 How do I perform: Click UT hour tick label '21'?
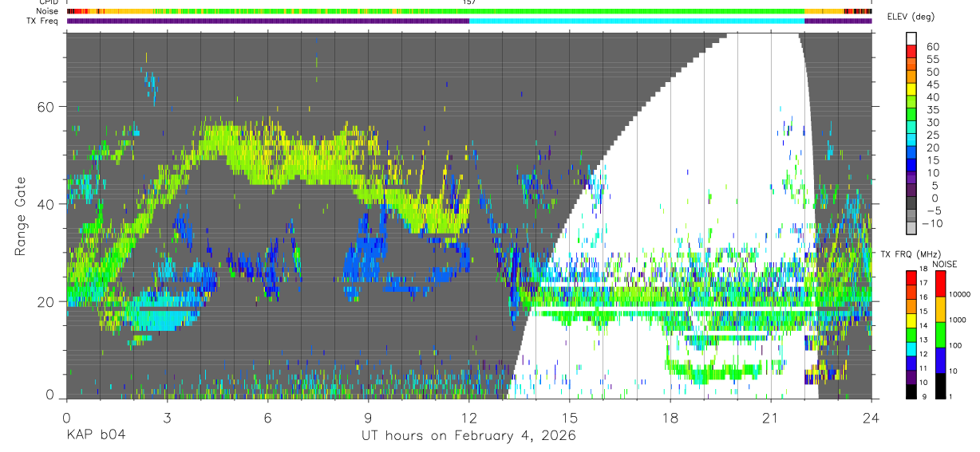click(771, 417)
